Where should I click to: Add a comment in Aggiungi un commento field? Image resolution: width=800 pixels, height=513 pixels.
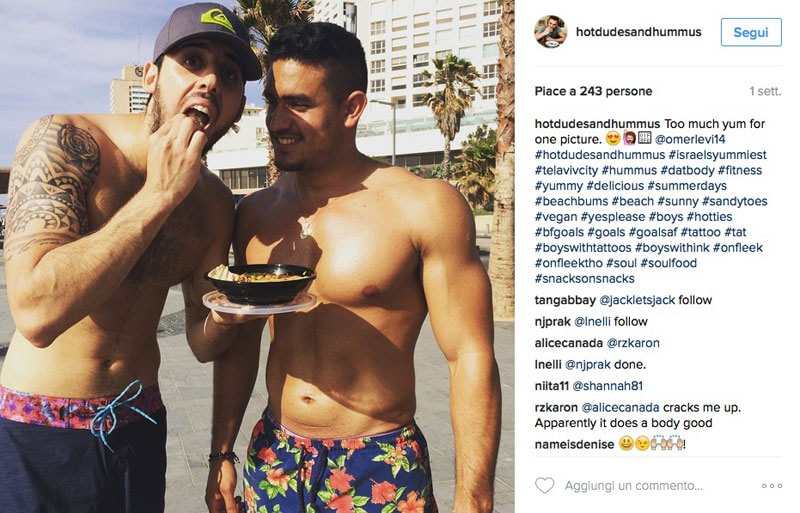click(634, 486)
